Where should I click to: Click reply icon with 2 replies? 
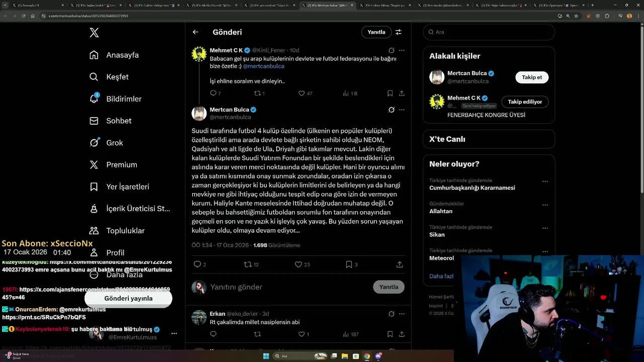(x=200, y=264)
